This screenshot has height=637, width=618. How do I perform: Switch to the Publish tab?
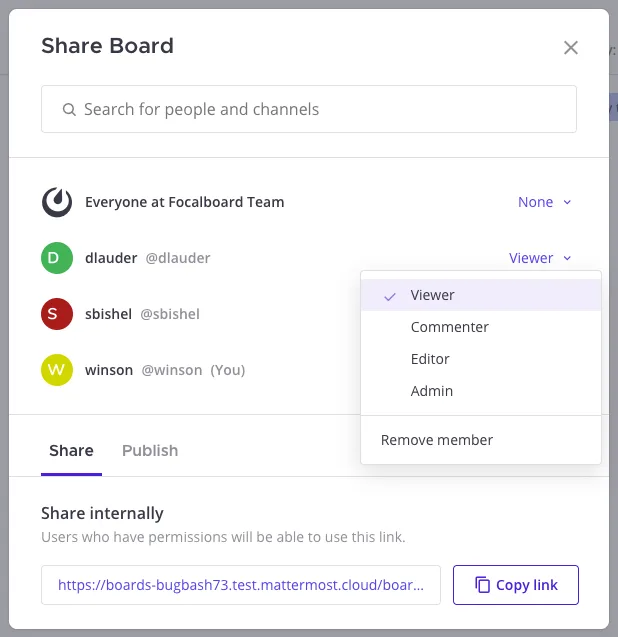pos(150,451)
